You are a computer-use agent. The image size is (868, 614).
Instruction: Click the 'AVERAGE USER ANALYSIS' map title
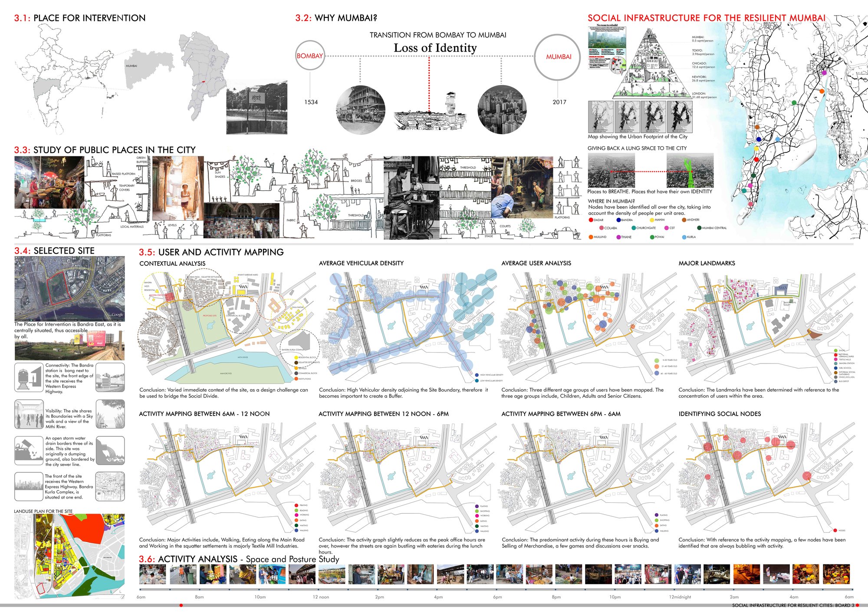coord(536,263)
